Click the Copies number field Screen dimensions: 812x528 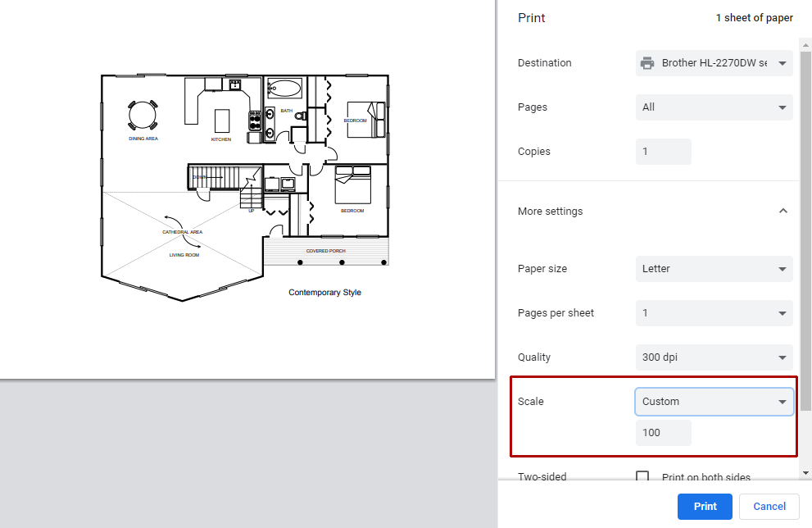pyautogui.click(x=663, y=152)
